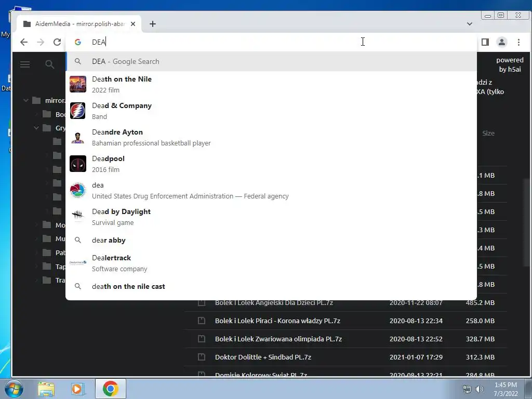Click Deadpool mask thumbnail
Image resolution: width=532 pixels, height=399 pixels.
[78, 164]
